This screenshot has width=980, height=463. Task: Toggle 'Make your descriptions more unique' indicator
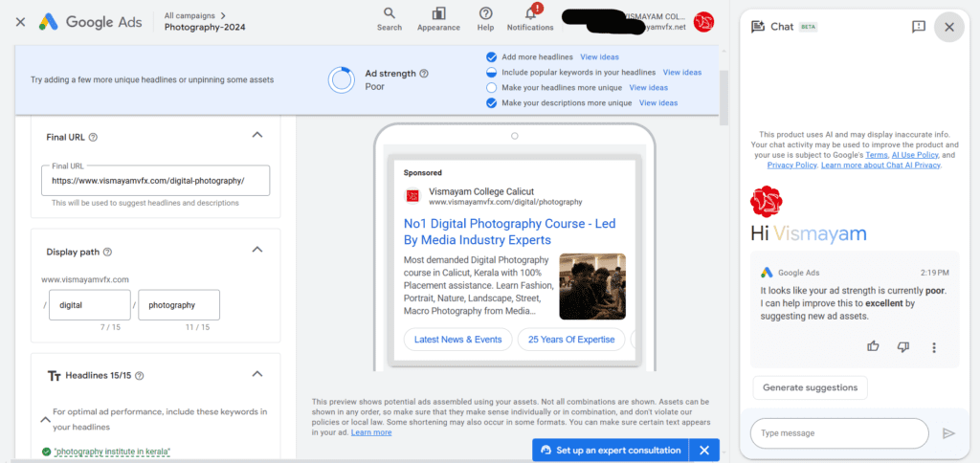point(491,103)
